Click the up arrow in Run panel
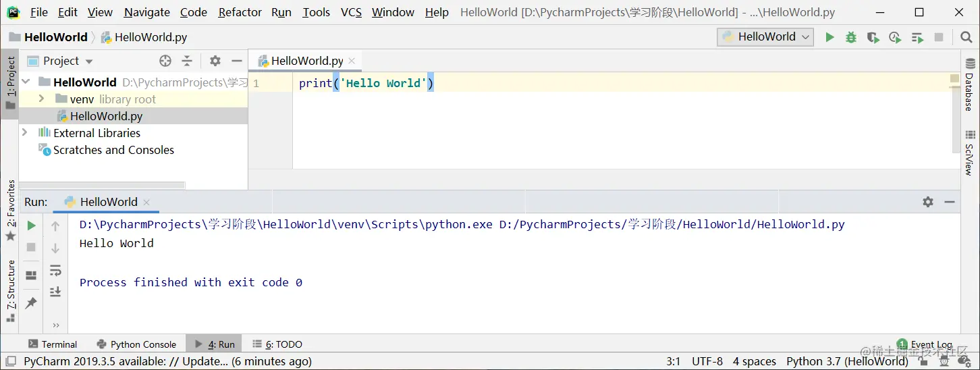The height and width of the screenshot is (370, 980). (x=55, y=226)
